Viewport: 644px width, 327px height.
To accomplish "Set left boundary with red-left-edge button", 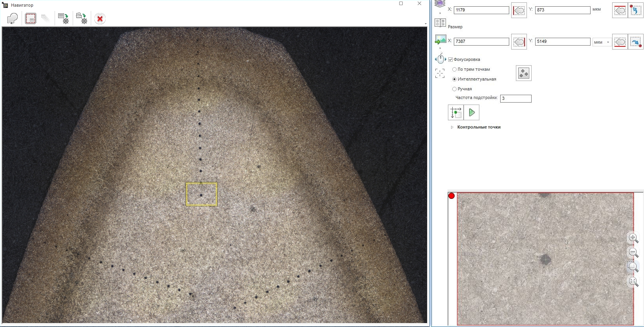I will tap(519, 10).
